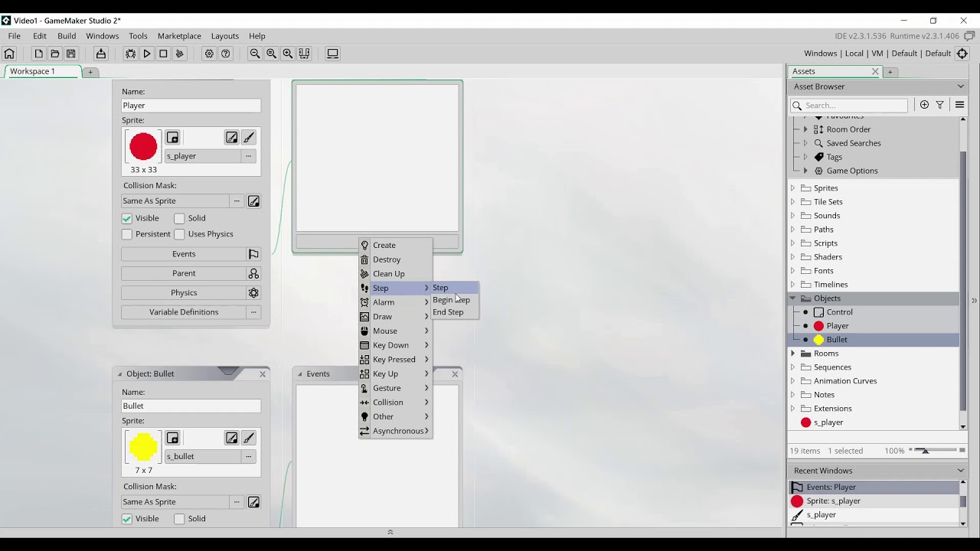
Task: Open help via the question mark icon
Action: click(x=226, y=54)
